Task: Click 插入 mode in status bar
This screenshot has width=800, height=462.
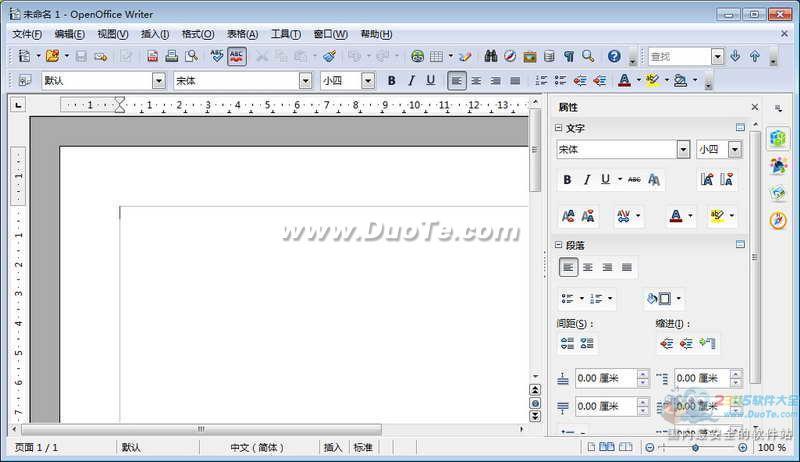Action: (333, 447)
